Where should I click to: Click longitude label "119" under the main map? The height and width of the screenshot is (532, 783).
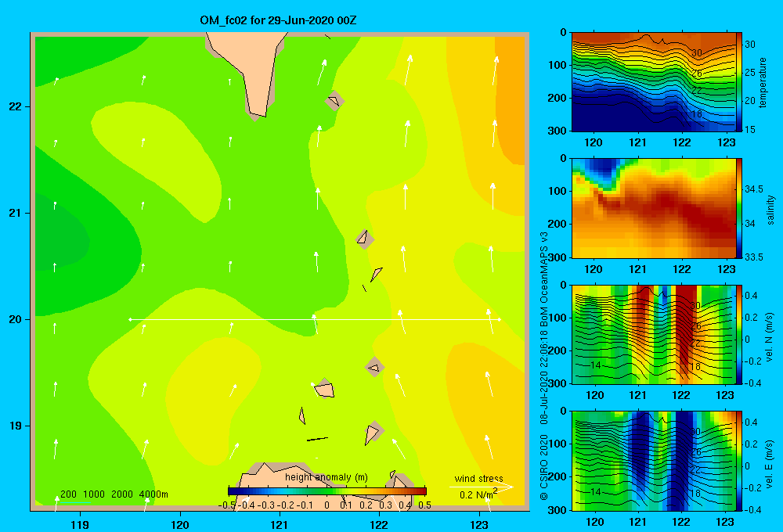click(80, 525)
